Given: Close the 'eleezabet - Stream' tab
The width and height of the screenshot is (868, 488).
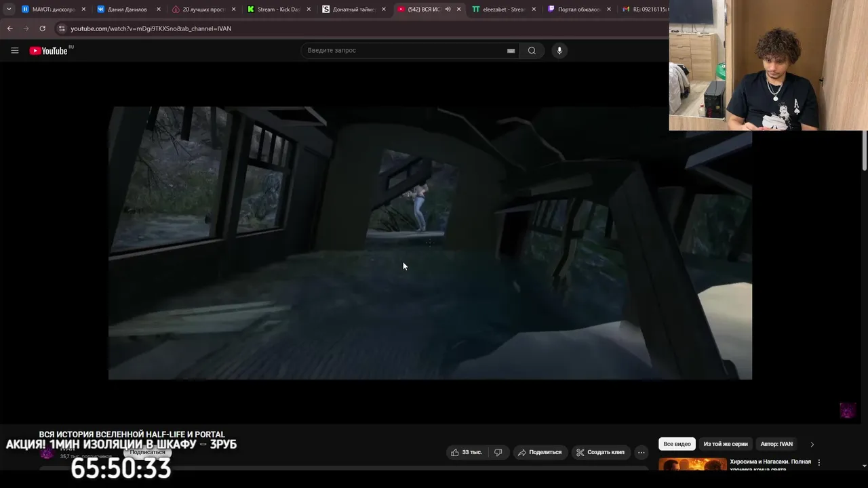Looking at the screenshot, I should pyautogui.click(x=534, y=9).
